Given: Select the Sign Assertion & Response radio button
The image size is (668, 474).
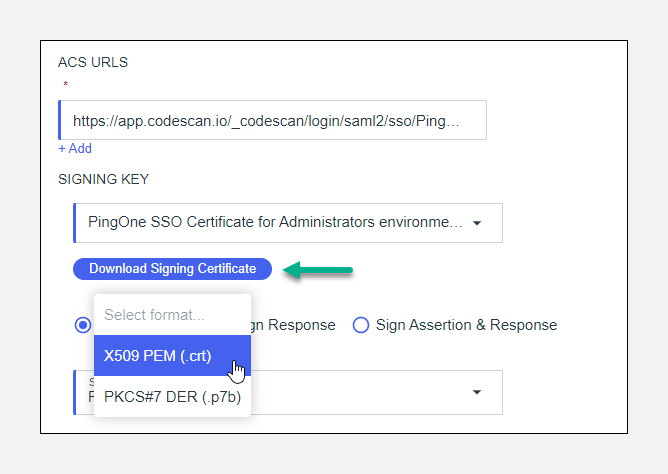Looking at the screenshot, I should tap(361, 325).
